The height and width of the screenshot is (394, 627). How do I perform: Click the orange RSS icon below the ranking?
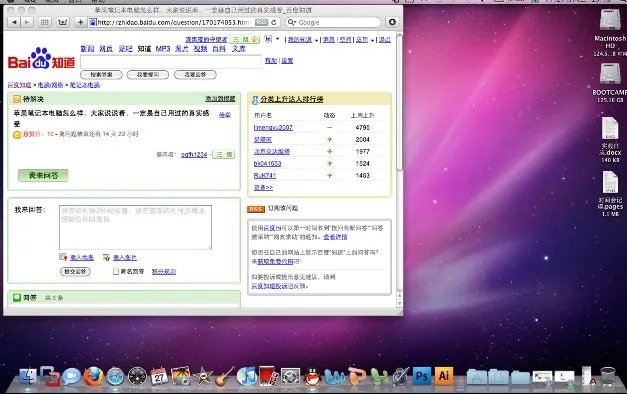pyautogui.click(x=256, y=209)
